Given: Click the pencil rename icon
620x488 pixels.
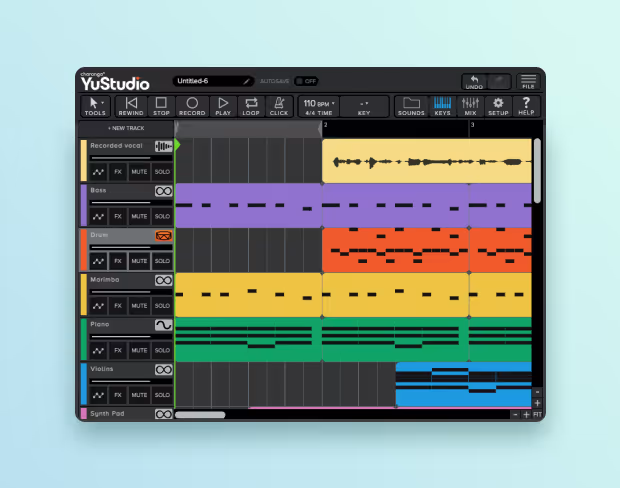Looking at the screenshot, I should coord(247,81).
